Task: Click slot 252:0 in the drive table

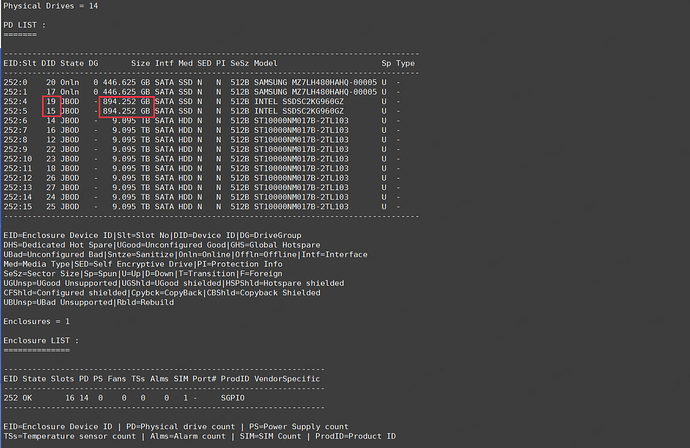Action: click(16, 82)
